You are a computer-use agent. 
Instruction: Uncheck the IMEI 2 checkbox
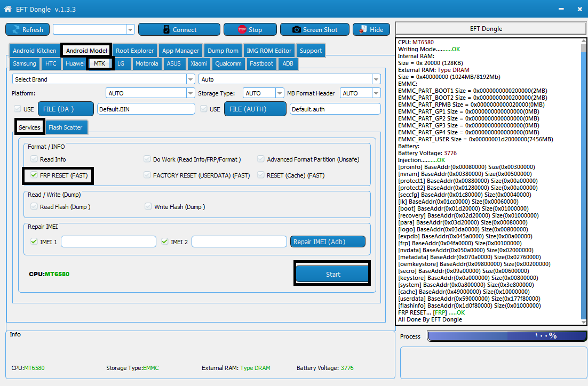[165, 242]
